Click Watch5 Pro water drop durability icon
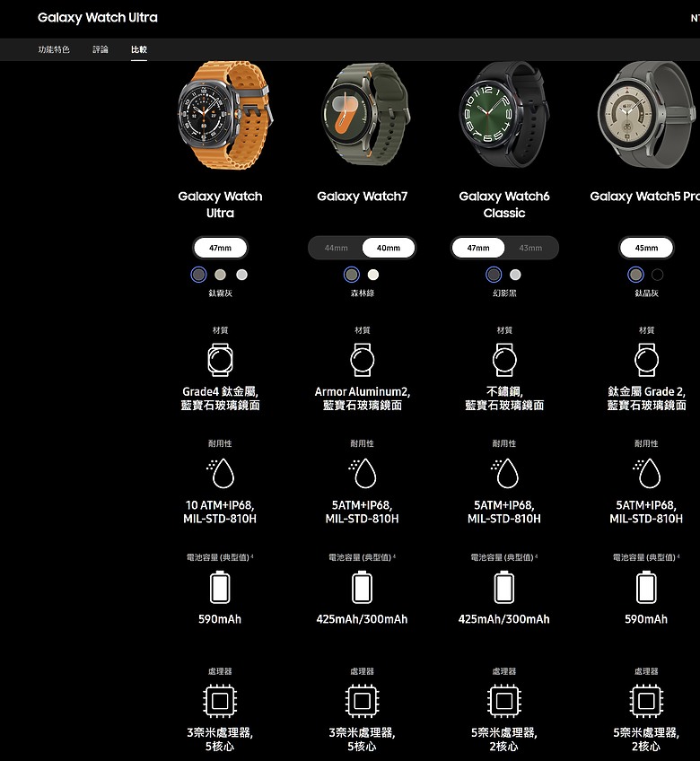700x761 pixels. (646, 473)
